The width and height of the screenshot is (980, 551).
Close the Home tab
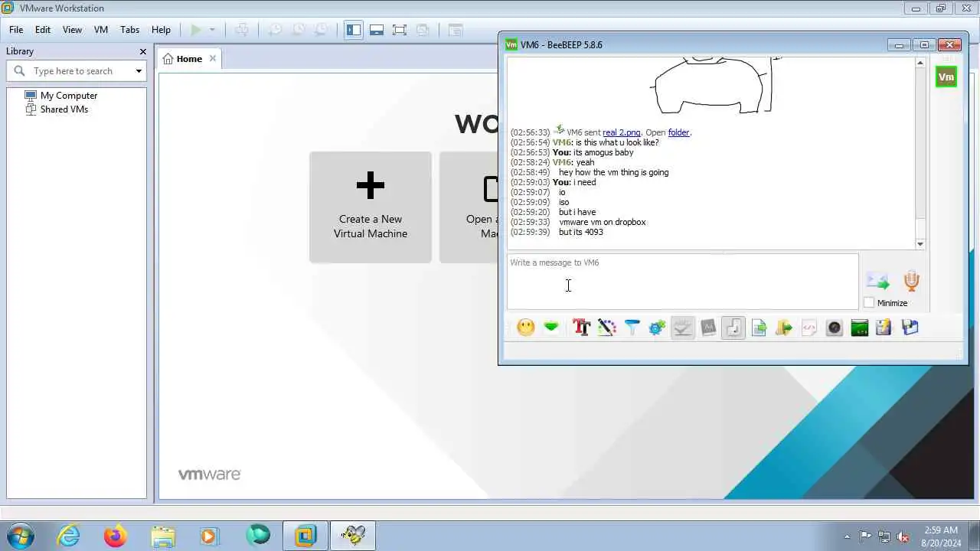213,59
